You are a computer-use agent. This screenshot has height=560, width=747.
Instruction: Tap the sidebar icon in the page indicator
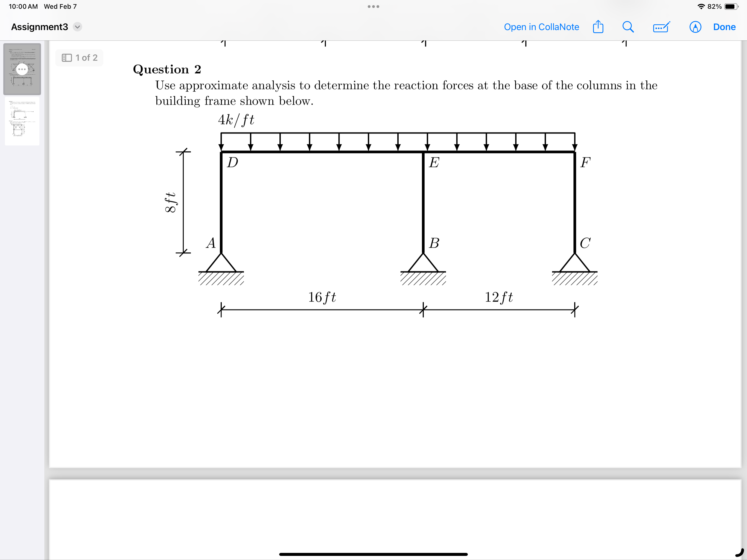[x=66, y=57]
